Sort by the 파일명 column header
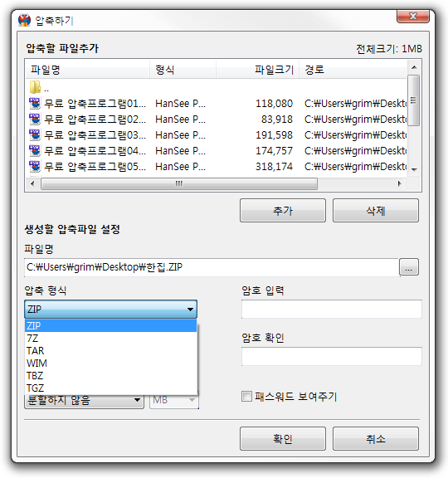Screen dimensions: 448x483 (87, 70)
